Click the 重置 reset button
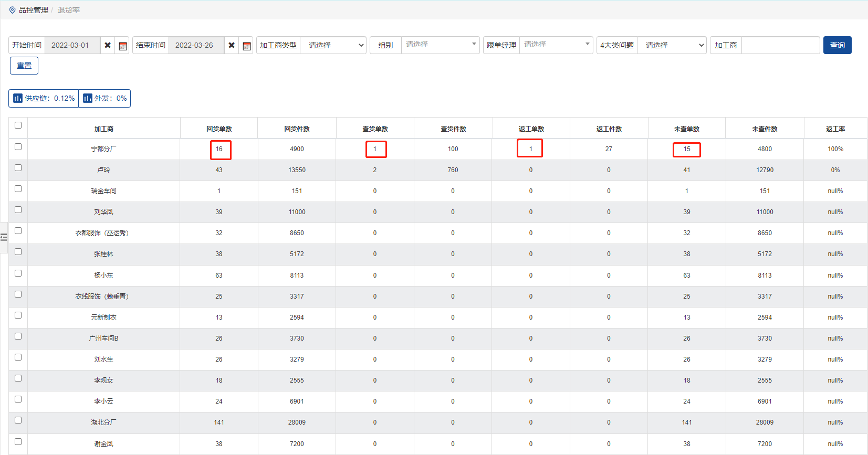Image resolution: width=868 pixels, height=455 pixels. coord(24,66)
